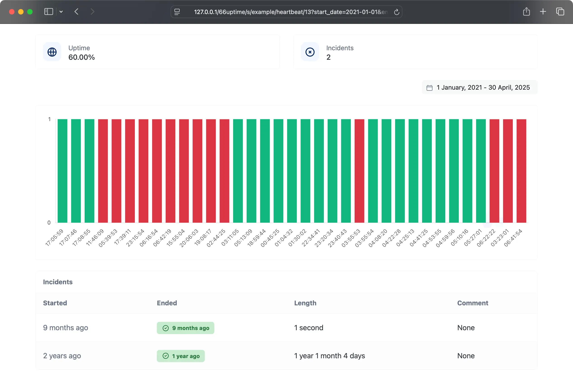
Task: Select the '9 months ago' Ended badge
Action: [185, 328]
